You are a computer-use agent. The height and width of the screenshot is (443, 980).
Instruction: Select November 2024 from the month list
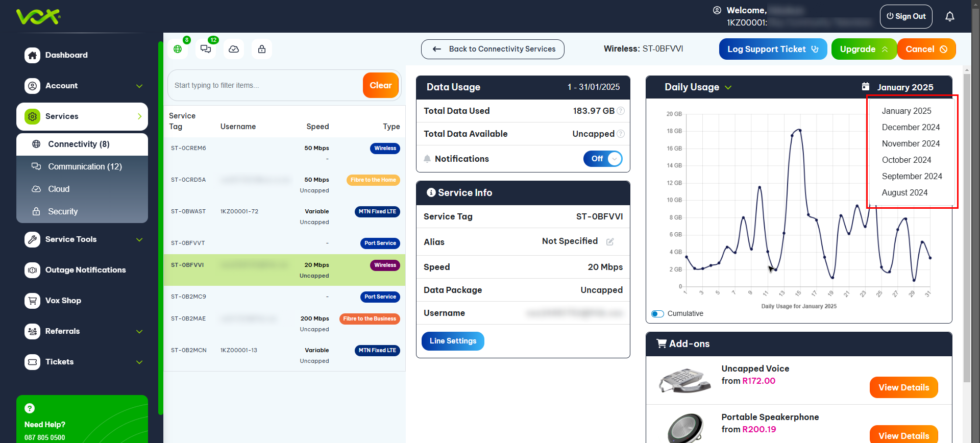[x=911, y=144]
